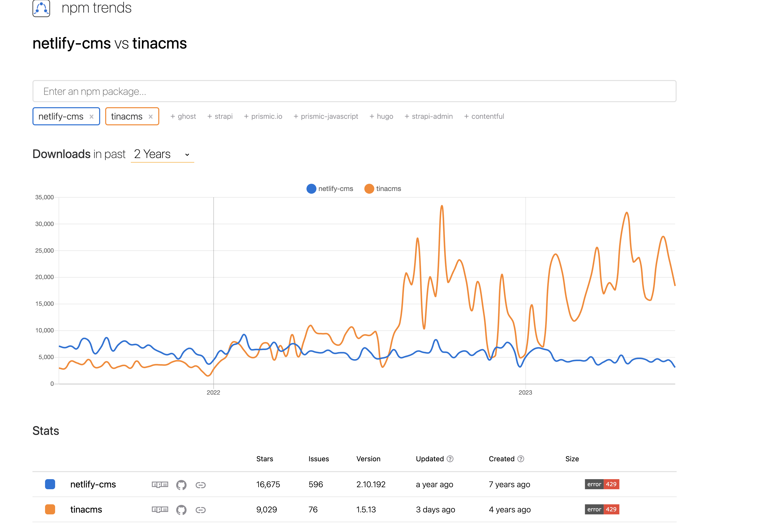Open the 2 Years time range dropdown
This screenshot has width=772, height=532.
(x=162, y=154)
